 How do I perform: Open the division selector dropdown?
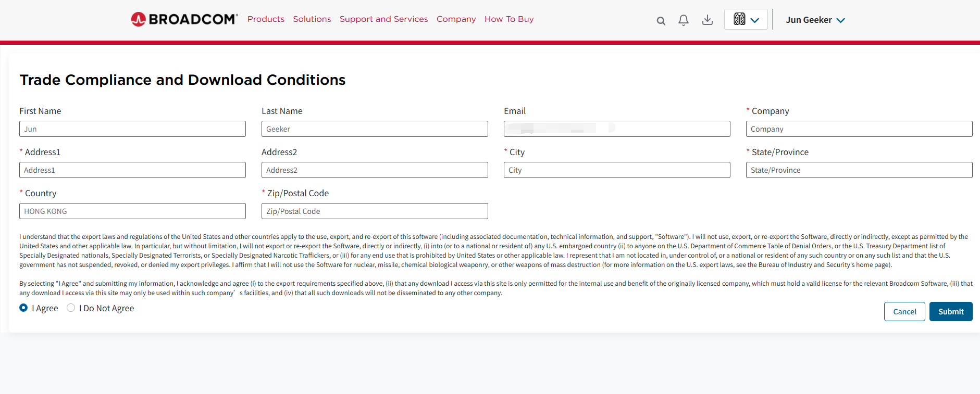[746, 19]
